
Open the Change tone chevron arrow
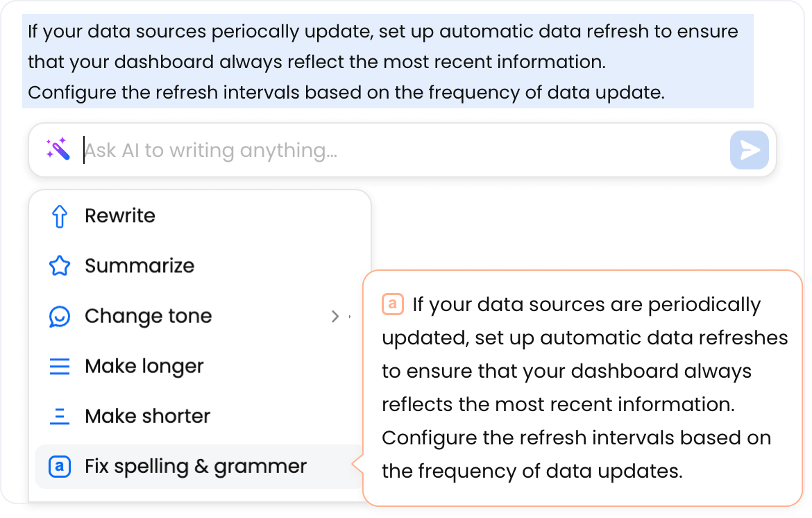point(336,316)
